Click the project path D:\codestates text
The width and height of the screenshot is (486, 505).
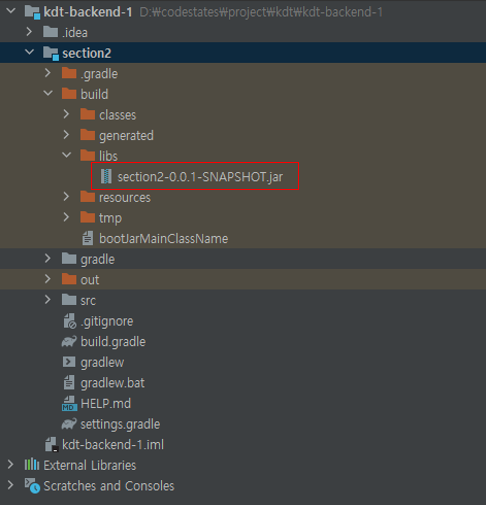[x=261, y=12]
